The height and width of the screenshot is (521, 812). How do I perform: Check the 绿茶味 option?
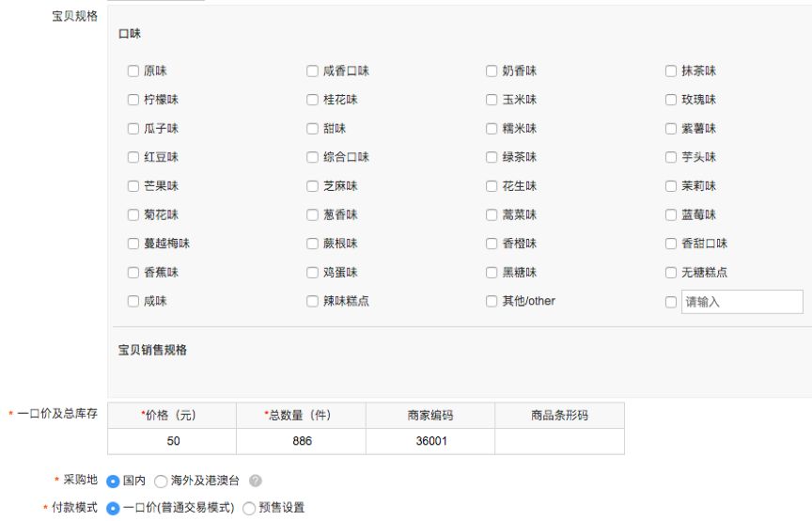pos(492,157)
